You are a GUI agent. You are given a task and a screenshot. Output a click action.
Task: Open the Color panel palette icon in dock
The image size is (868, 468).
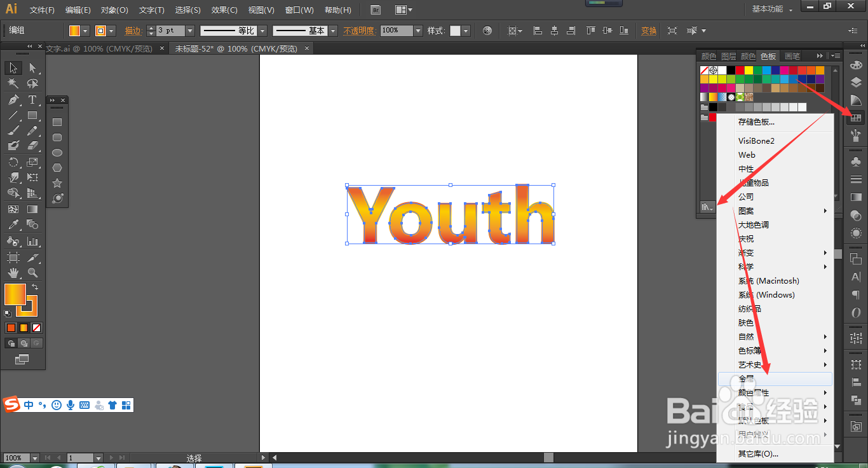856,65
